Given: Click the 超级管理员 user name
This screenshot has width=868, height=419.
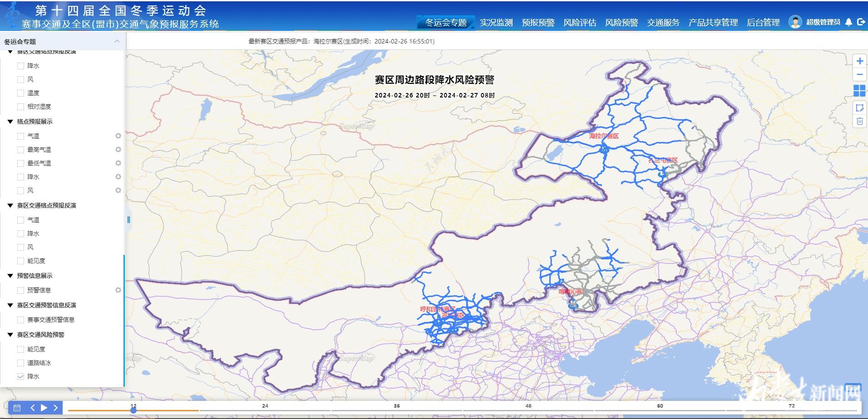Looking at the screenshot, I should 823,22.
